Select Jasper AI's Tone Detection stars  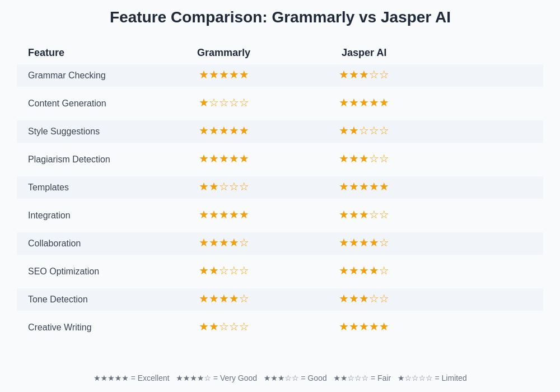pos(363,299)
